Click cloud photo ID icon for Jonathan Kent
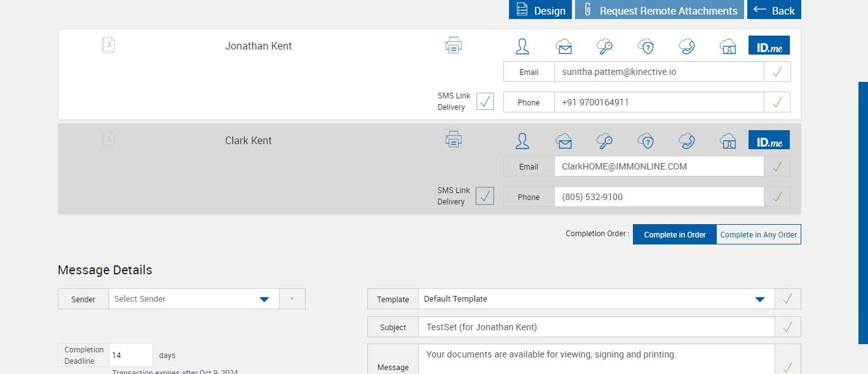Image resolution: width=868 pixels, height=374 pixels. coord(728,46)
